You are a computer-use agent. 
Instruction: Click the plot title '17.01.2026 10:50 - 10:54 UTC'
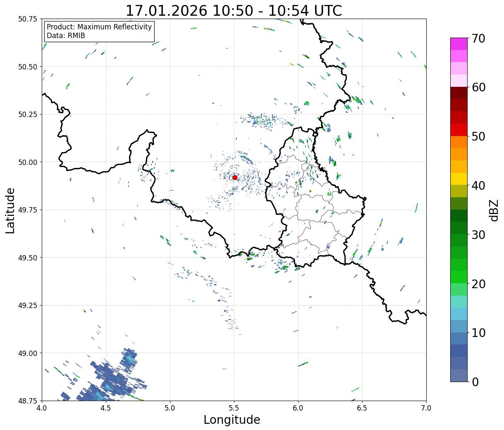(234, 10)
